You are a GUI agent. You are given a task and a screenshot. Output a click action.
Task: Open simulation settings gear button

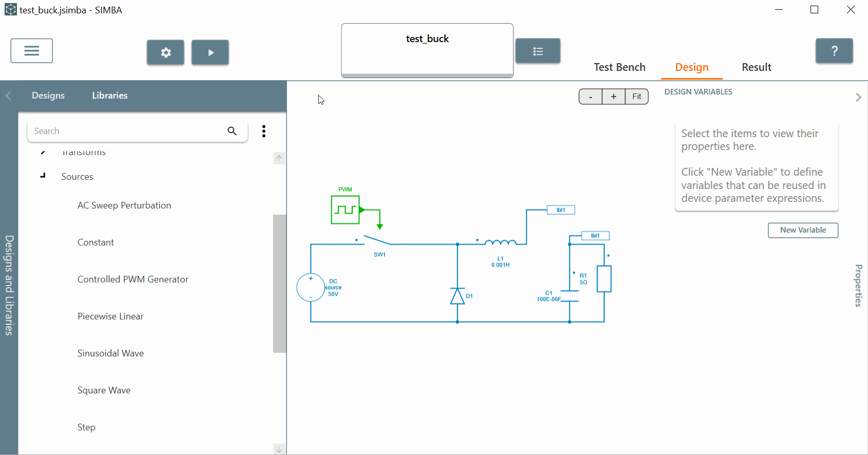point(165,52)
